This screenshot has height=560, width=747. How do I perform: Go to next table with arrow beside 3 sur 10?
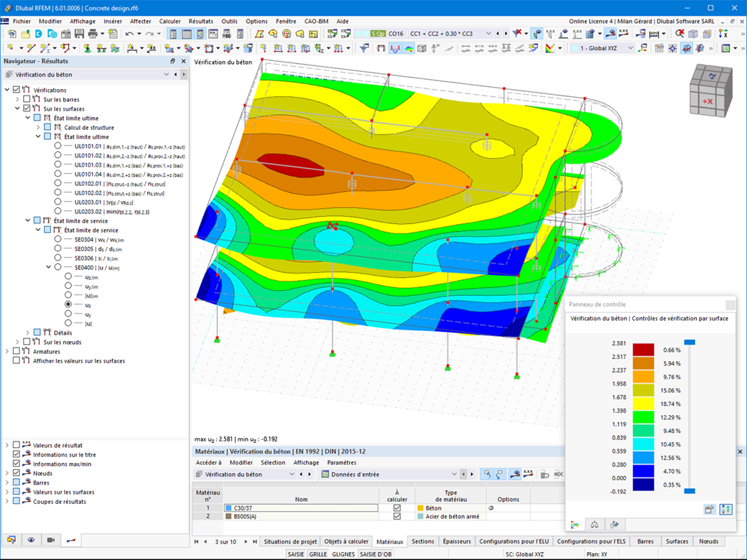(x=246, y=541)
